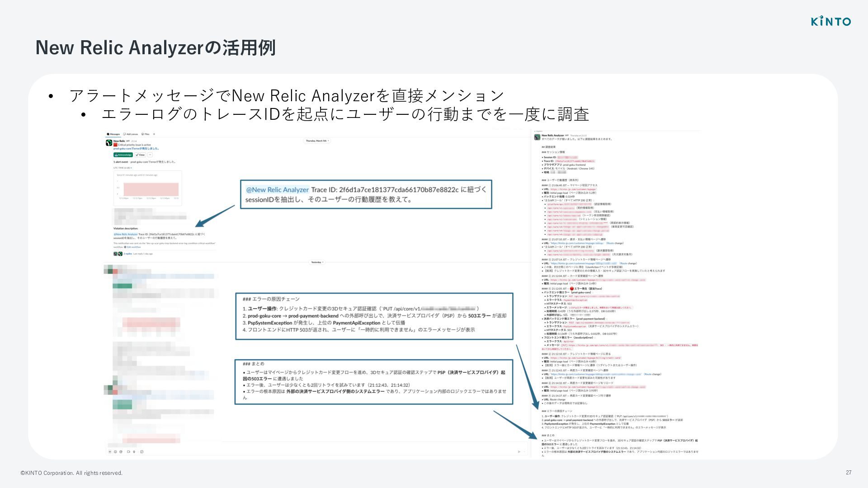868x488 pixels.
Task: Open the more actions ellipsis button on alert
Action: coord(150,155)
